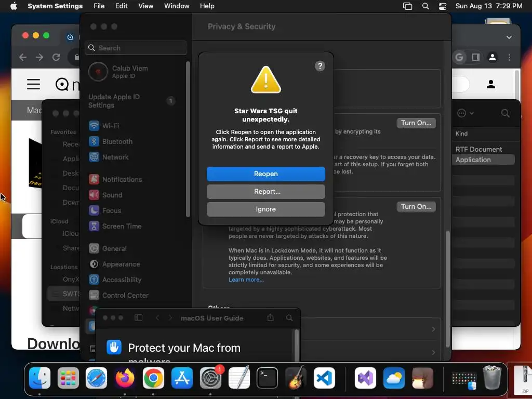Click the website account icon
Viewport: 532px width, 399px height.
pos(491,84)
